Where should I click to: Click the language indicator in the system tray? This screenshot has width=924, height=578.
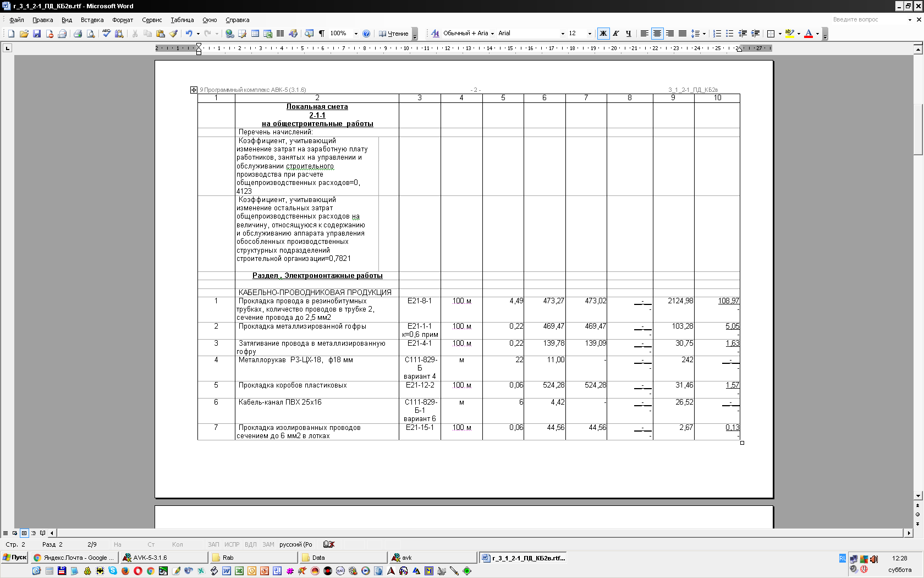pos(842,558)
